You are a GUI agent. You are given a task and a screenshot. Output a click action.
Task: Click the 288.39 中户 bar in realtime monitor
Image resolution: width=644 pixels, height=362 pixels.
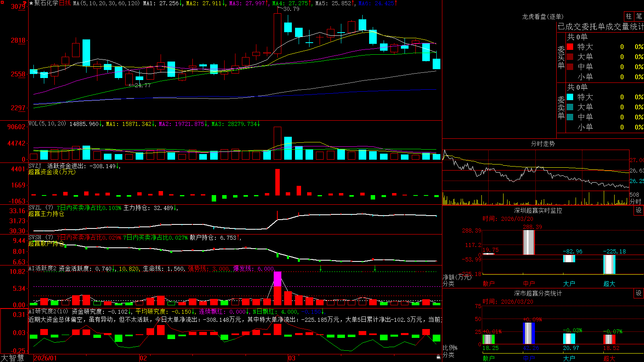529,242
